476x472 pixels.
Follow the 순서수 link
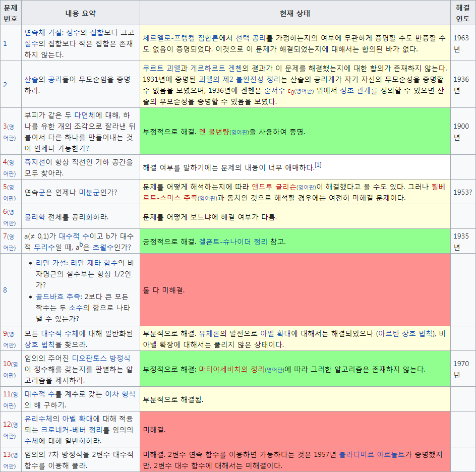pos(274,90)
